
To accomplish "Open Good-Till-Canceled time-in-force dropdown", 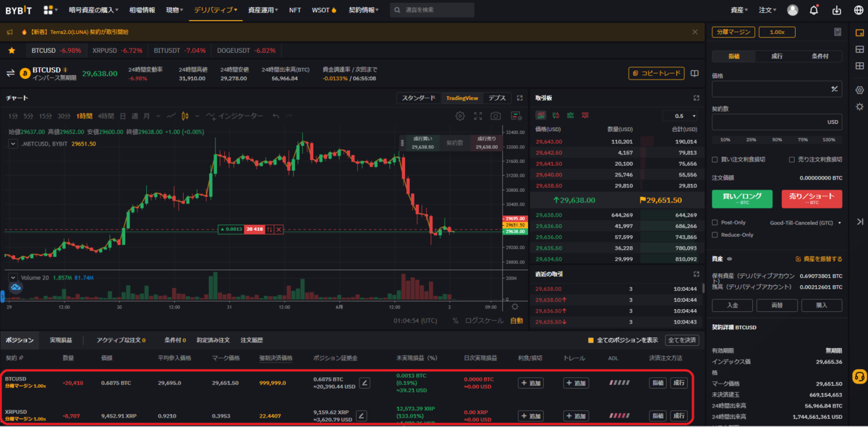I will pyautogui.click(x=806, y=223).
